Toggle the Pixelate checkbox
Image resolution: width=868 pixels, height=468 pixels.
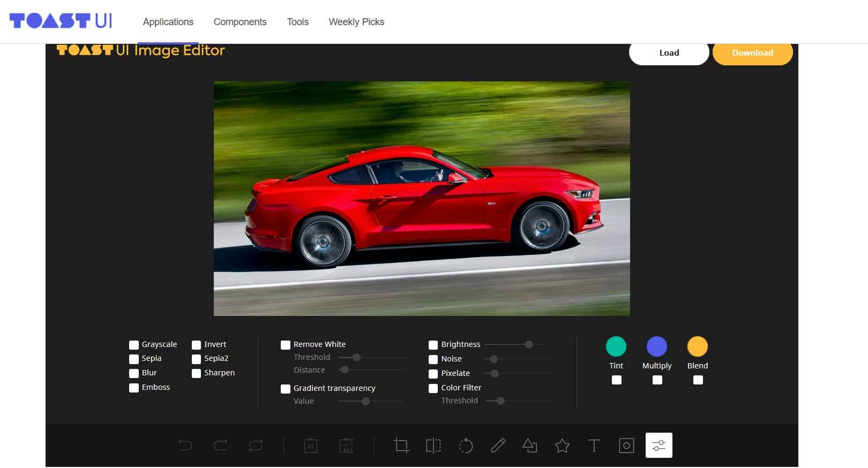433,374
